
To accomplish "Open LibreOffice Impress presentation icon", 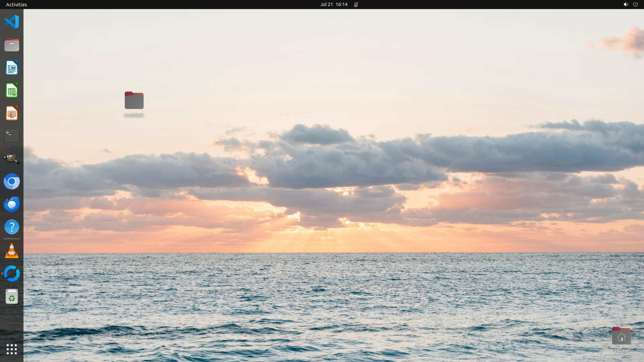I will [x=12, y=113].
